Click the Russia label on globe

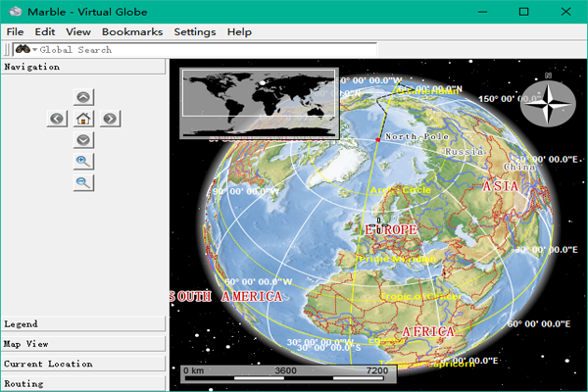(465, 152)
